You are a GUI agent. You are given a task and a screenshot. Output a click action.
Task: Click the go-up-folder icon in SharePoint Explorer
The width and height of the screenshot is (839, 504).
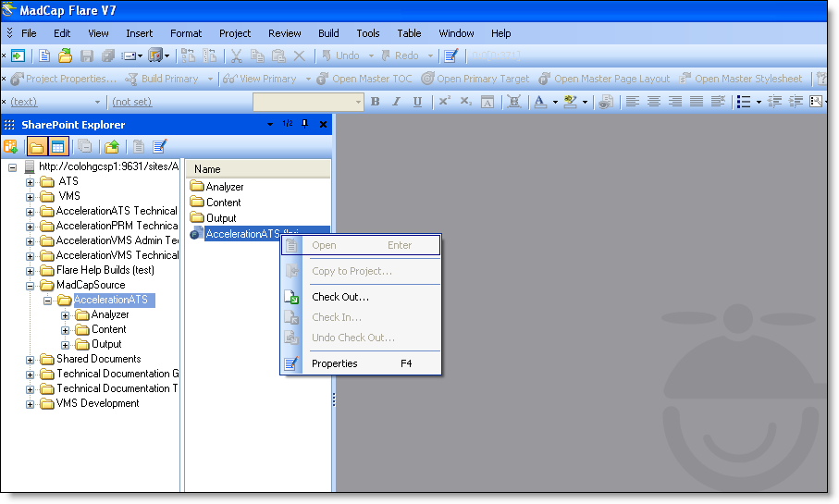(x=112, y=146)
